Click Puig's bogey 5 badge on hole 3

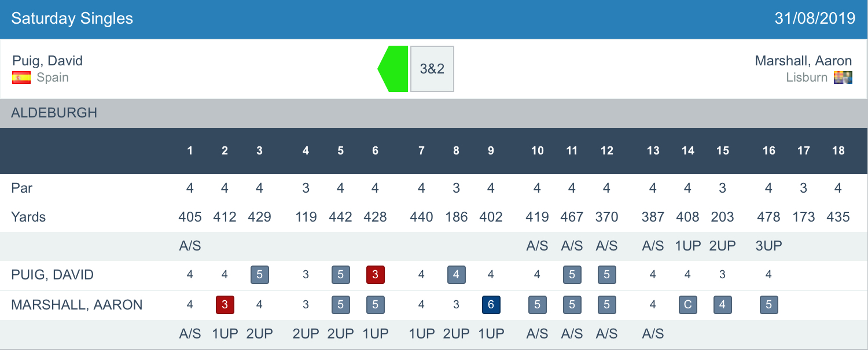pyautogui.click(x=259, y=275)
